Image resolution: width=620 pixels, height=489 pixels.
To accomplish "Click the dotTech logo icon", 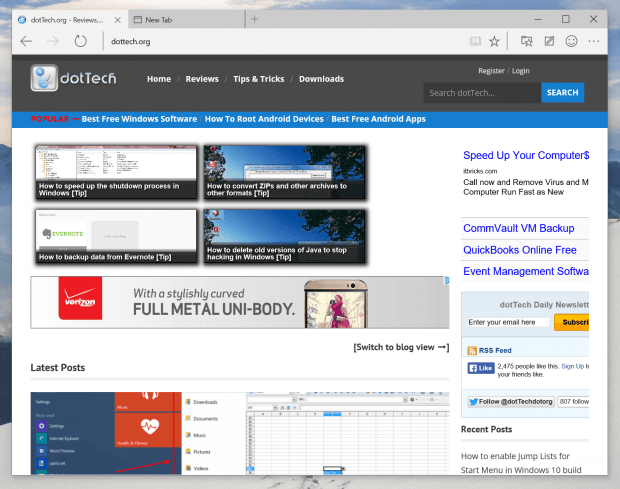I will pos(44,78).
